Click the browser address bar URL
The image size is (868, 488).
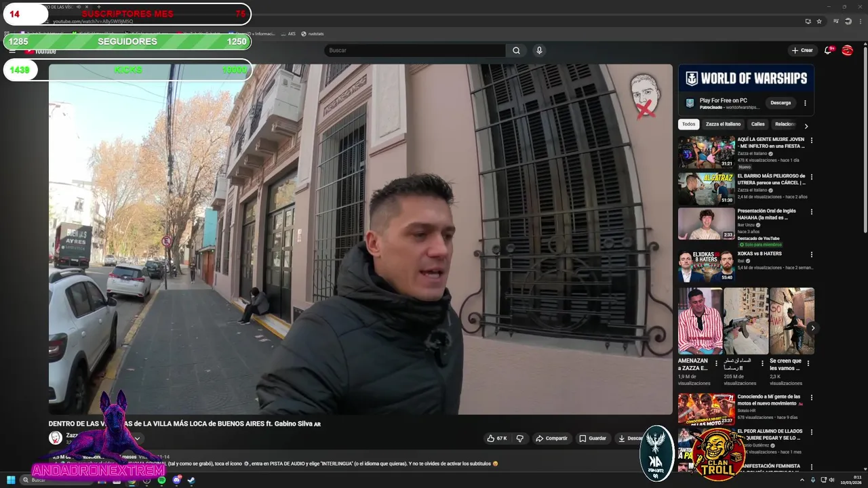click(93, 21)
